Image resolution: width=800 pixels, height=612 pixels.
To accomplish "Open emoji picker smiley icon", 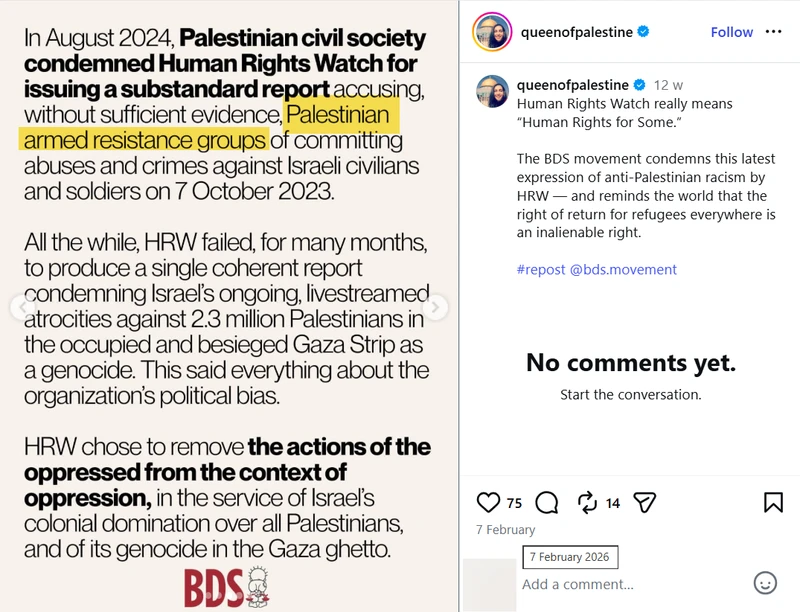I will (x=765, y=583).
